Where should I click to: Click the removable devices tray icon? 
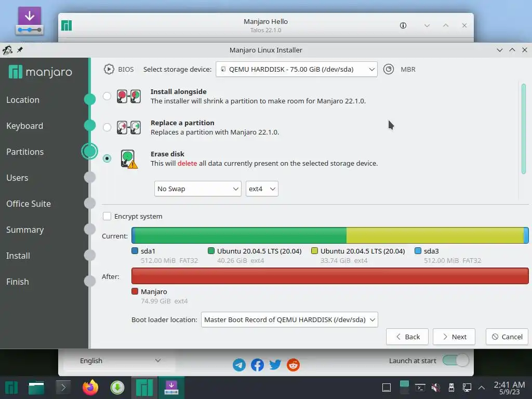pos(451,388)
